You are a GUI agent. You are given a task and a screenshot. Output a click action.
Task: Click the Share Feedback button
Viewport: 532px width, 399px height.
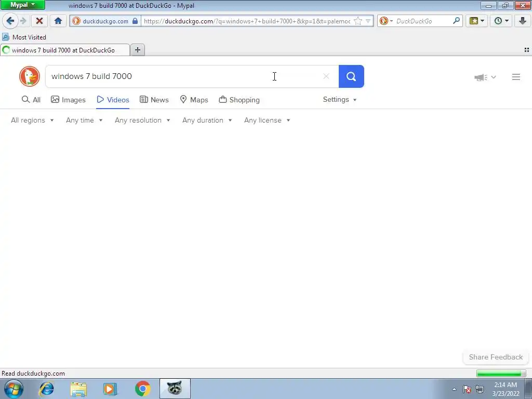coord(496,357)
